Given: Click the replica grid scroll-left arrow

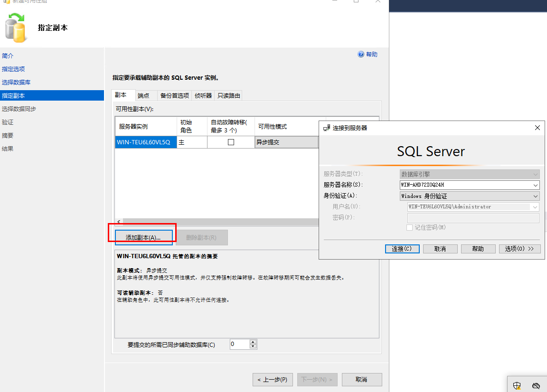Looking at the screenshot, I should point(119,222).
